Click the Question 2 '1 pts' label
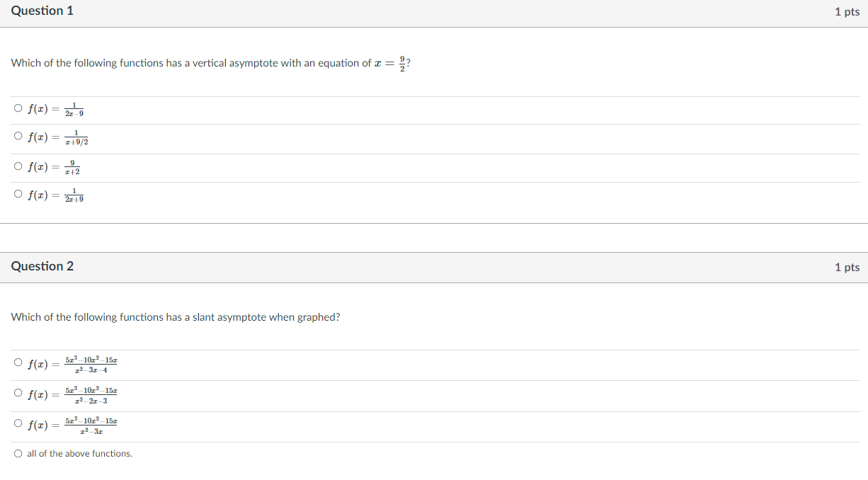 (x=847, y=267)
